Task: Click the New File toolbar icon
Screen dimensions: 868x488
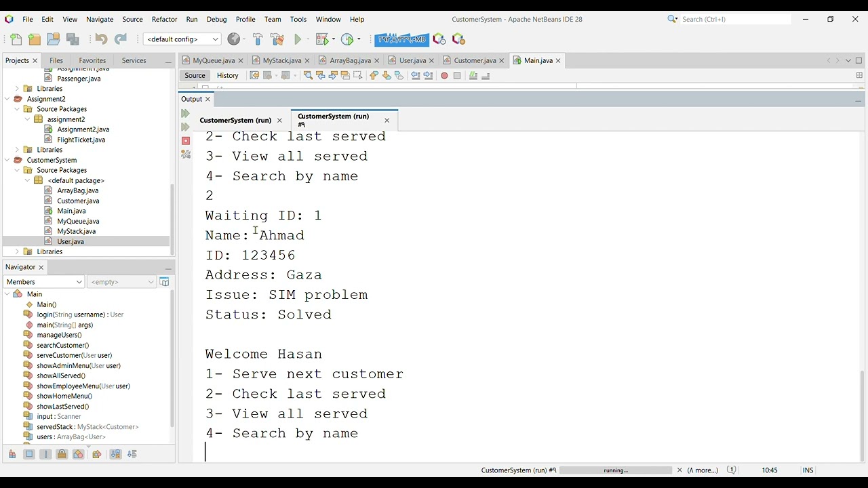Action: [x=16, y=39]
